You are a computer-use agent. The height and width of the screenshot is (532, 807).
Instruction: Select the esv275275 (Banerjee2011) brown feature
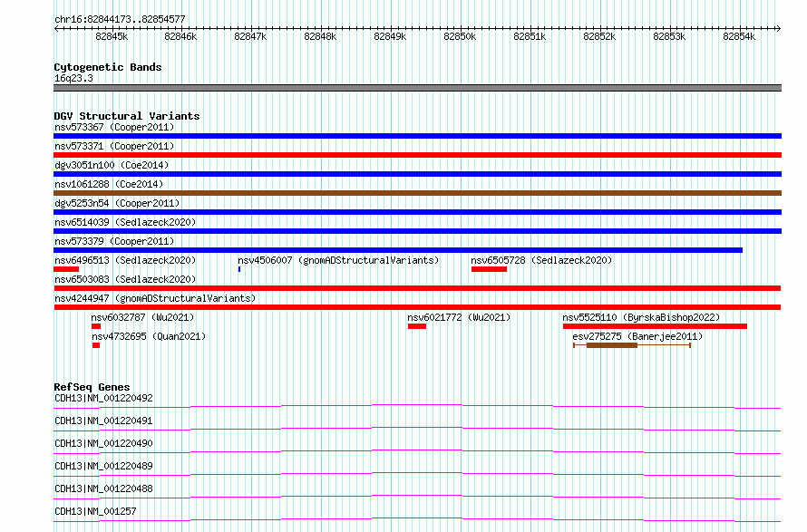[x=632, y=345]
